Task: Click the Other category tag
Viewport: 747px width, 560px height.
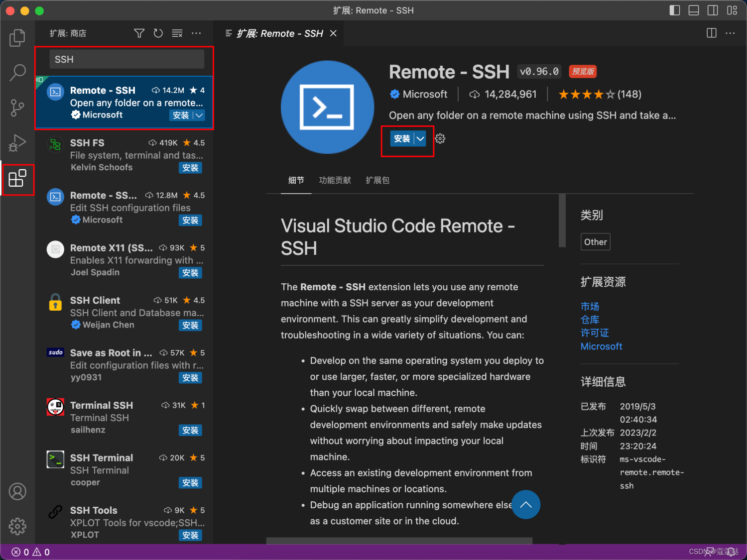Action: (x=596, y=242)
